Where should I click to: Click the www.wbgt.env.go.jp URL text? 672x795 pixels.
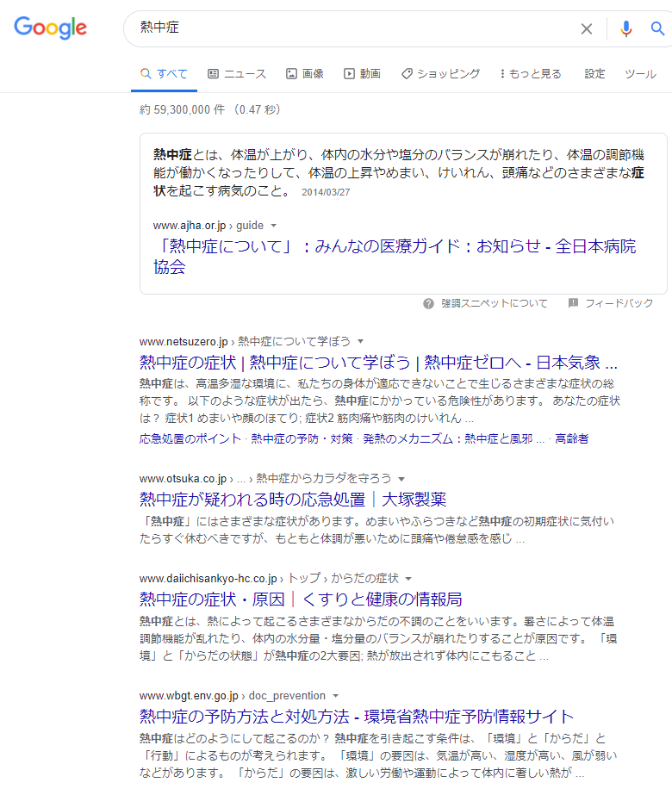189,696
